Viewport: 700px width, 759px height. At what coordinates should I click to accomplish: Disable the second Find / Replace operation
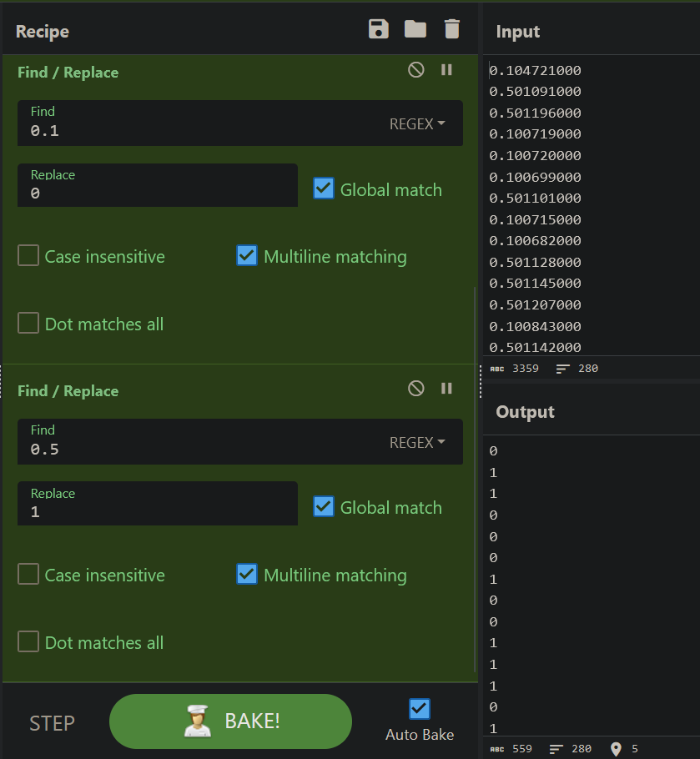pos(415,389)
